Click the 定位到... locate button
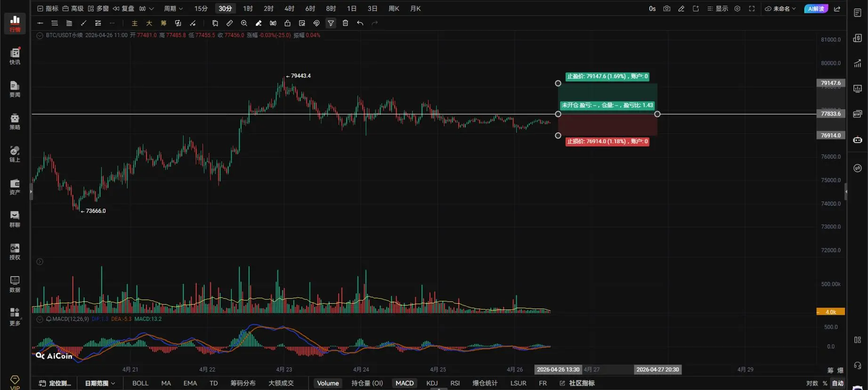Viewport: 868px width, 390px height. [55, 383]
